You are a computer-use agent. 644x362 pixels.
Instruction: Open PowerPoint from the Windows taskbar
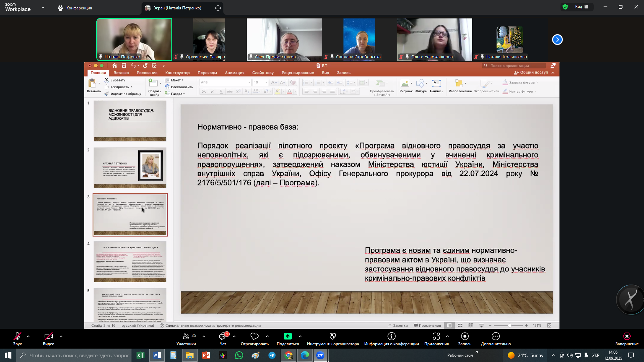pyautogui.click(x=206, y=355)
